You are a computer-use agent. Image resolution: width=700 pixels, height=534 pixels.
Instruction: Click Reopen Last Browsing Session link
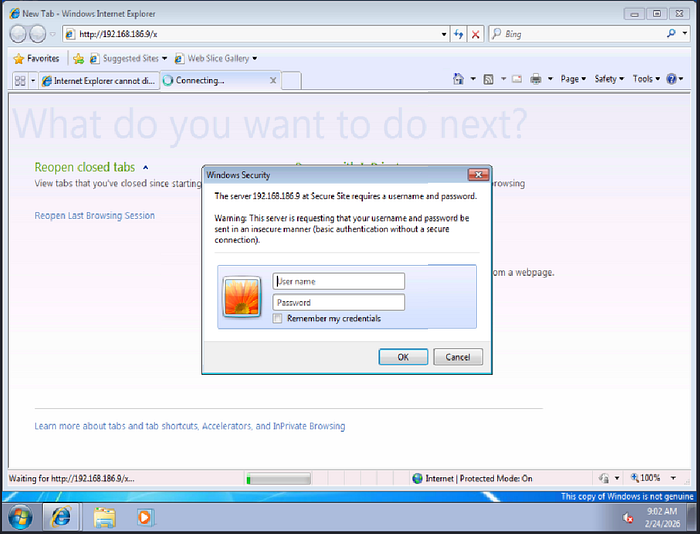[95, 216]
